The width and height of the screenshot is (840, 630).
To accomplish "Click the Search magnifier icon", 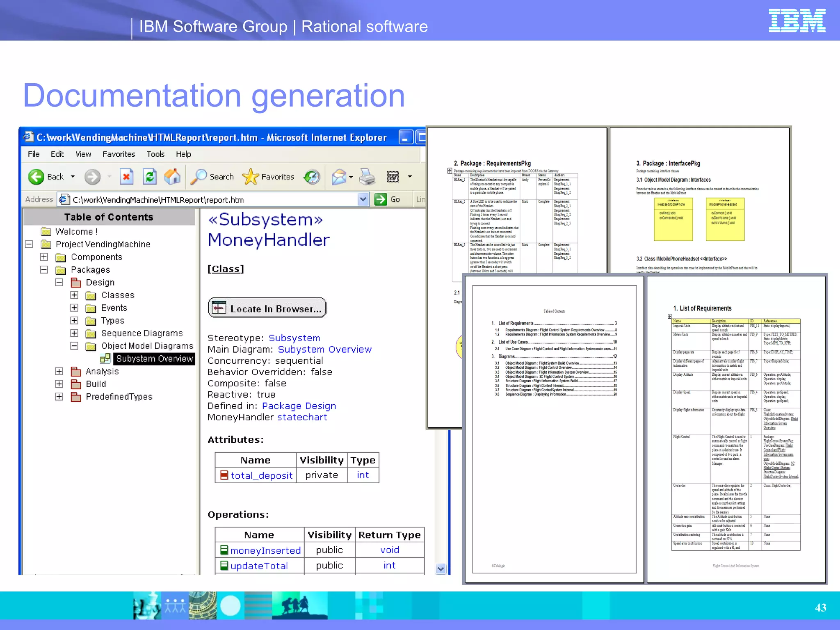I will [x=199, y=177].
